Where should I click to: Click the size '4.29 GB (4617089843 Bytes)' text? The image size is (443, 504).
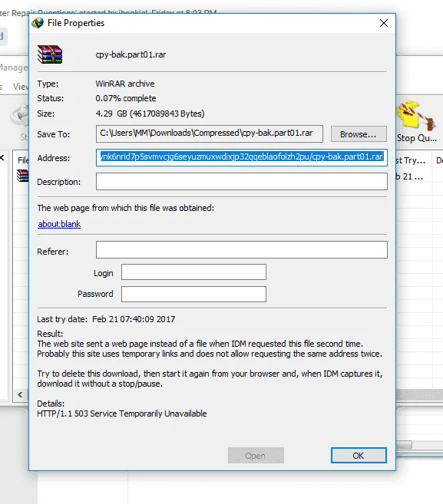(x=150, y=114)
